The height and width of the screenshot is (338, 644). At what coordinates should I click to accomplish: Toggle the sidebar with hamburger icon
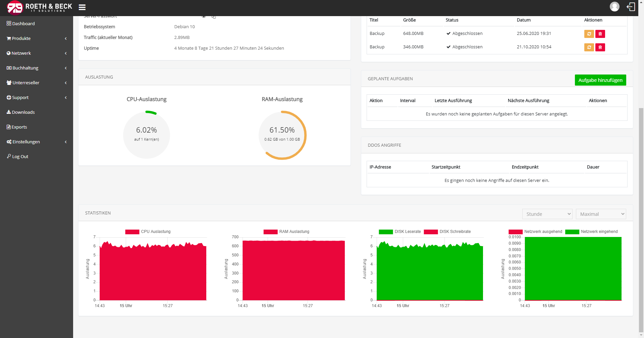click(x=82, y=7)
